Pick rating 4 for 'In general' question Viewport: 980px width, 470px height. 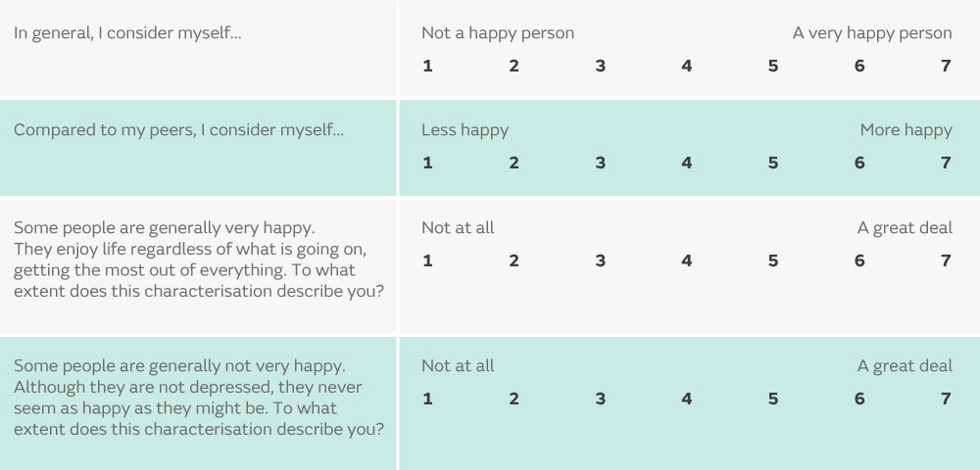pos(687,66)
